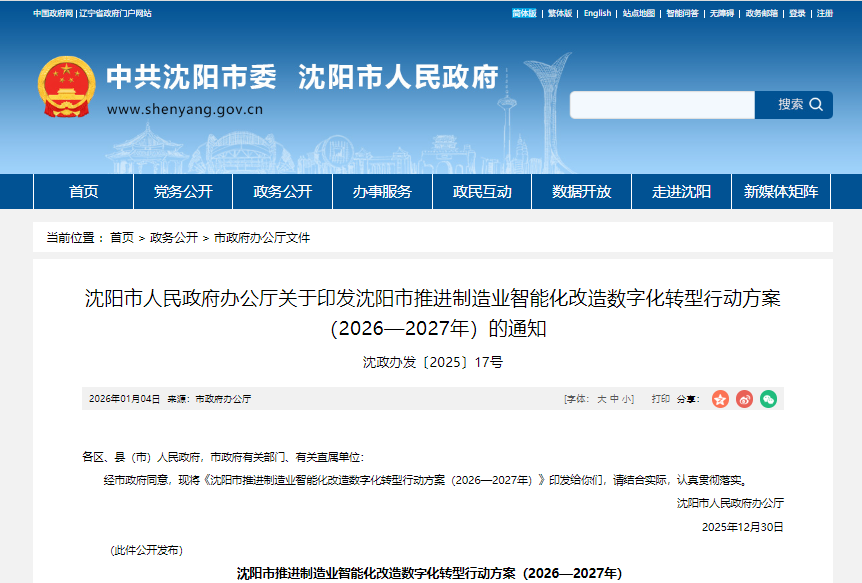Share article via the green WeChat icon
The image size is (862, 583).
(x=768, y=398)
